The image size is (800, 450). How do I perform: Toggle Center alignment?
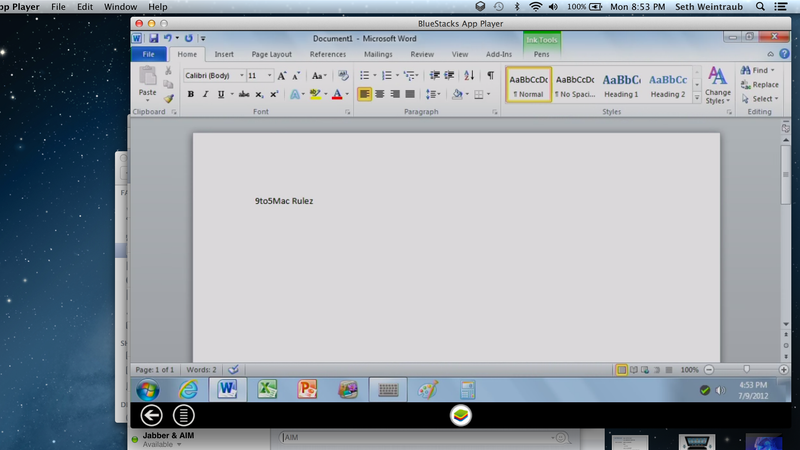380,94
